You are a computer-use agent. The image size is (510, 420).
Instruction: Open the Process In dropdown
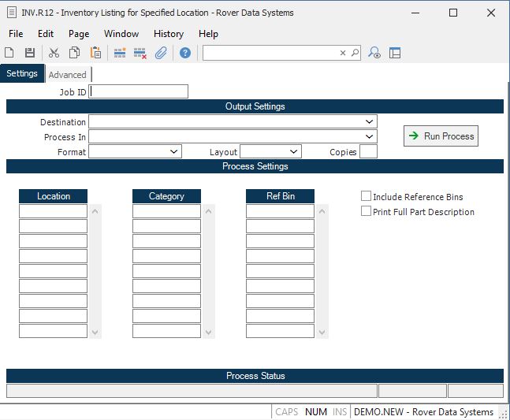pyautogui.click(x=369, y=137)
